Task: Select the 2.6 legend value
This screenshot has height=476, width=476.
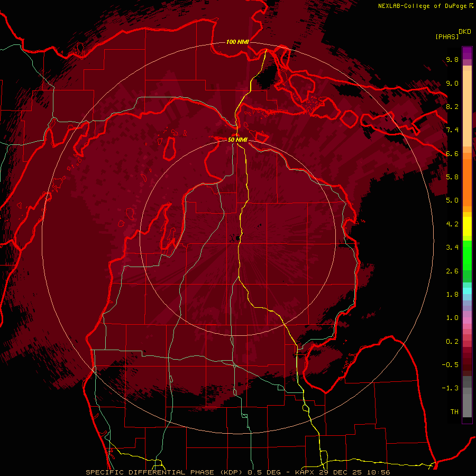Action: pos(452,271)
